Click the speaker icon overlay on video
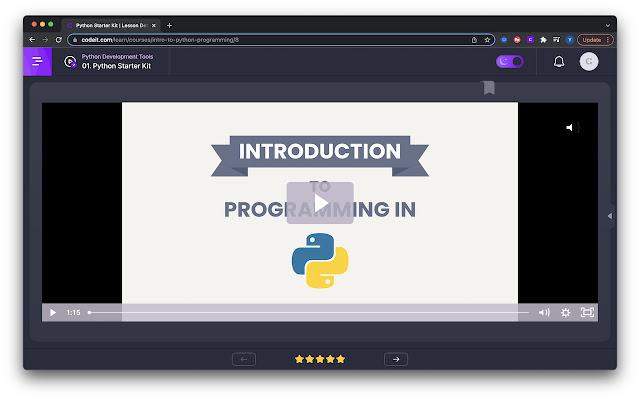 pyautogui.click(x=571, y=128)
